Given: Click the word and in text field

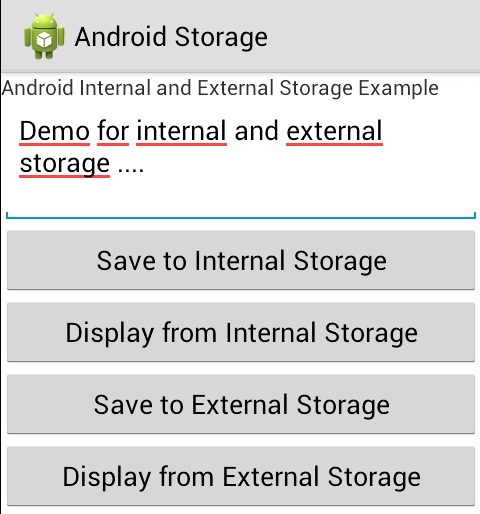Looking at the screenshot, I should coord(256,131).
